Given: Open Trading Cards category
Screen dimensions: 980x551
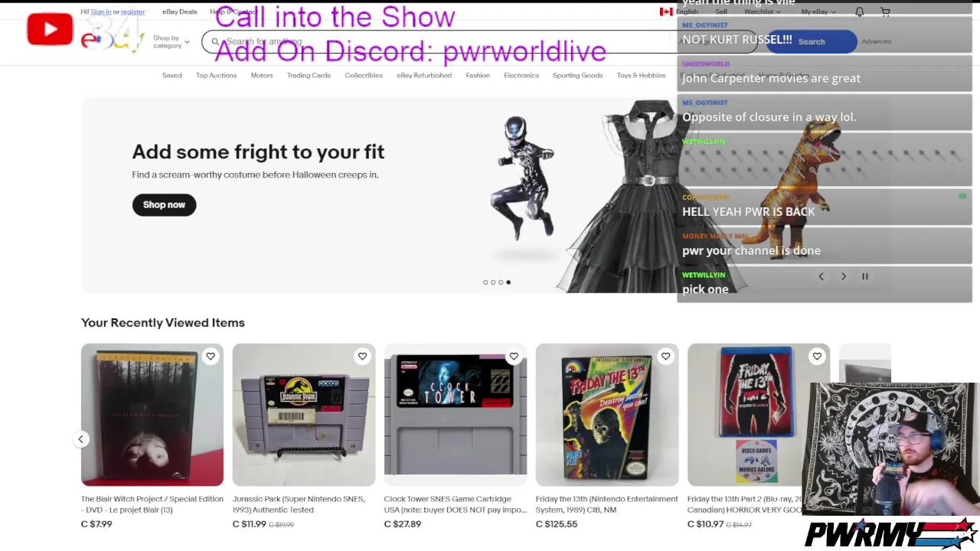Looking at the screenshot, I should pos(309,75).
